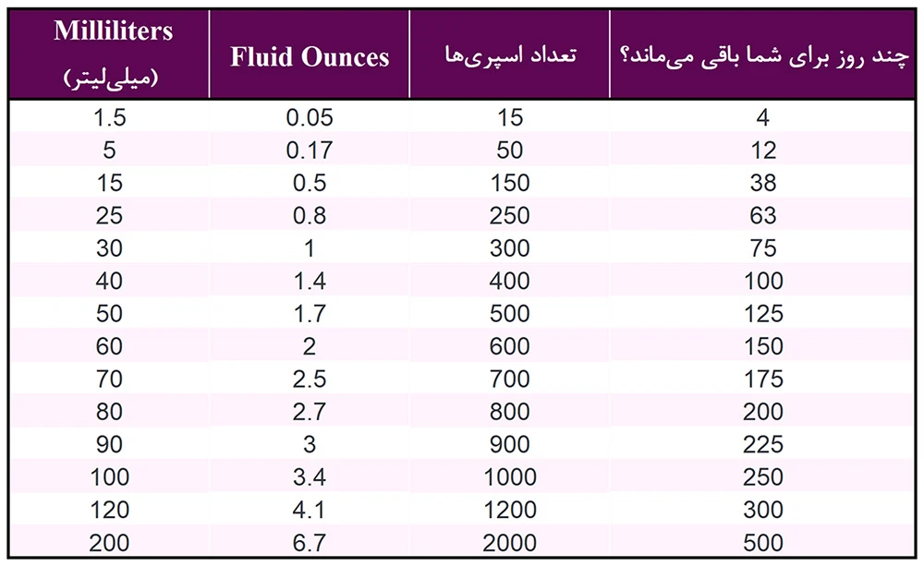Click the 120 milliliters cell
The width and height of the screenshot is (924, 566).
coord(110,510)
